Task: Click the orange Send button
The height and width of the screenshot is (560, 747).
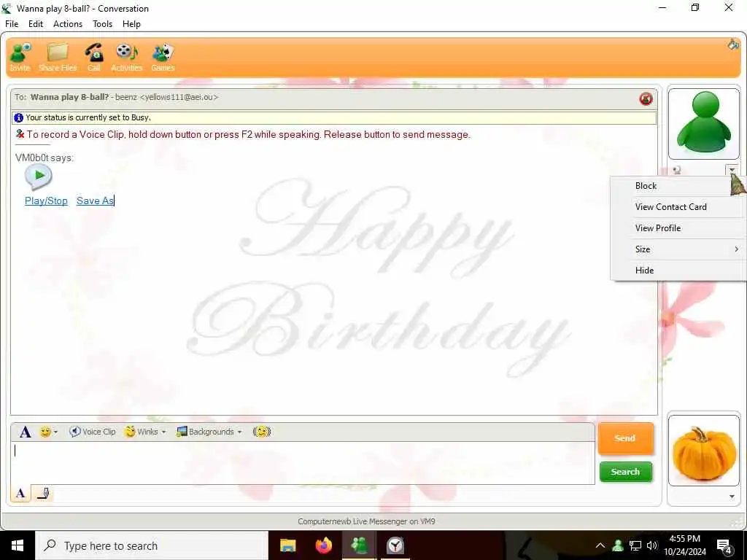Action: pyautogui.click(x=625, y=438)
